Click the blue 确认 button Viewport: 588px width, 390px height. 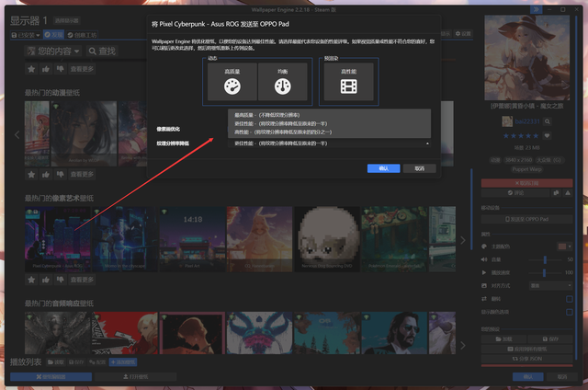(x=383, y=168)
